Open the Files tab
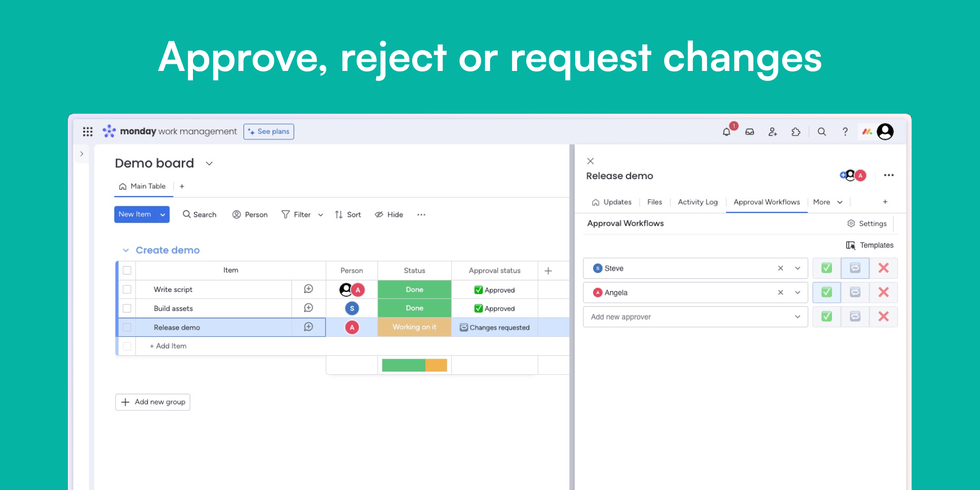 [654, 202]
